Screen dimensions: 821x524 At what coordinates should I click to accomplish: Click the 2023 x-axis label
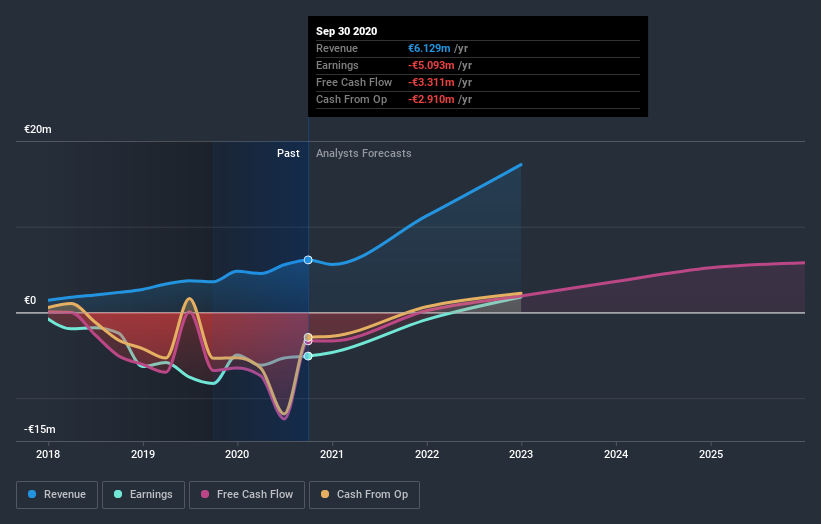[521, 454]
